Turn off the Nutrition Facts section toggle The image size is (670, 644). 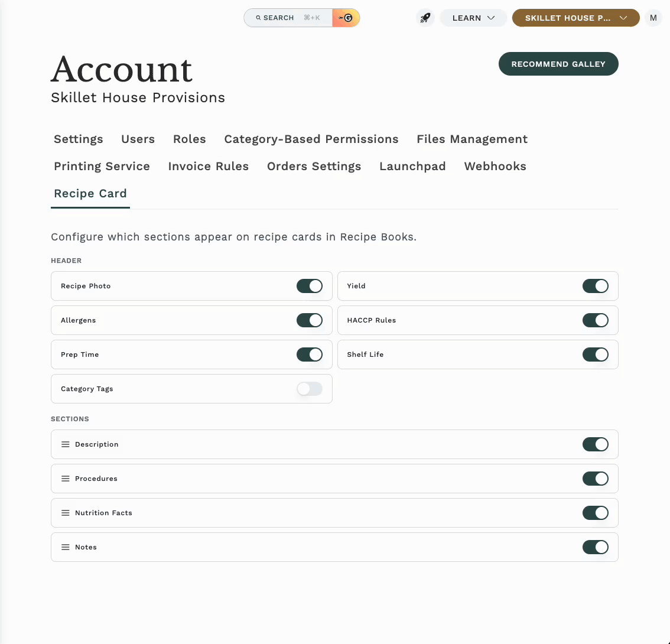[x=595, y=513]
